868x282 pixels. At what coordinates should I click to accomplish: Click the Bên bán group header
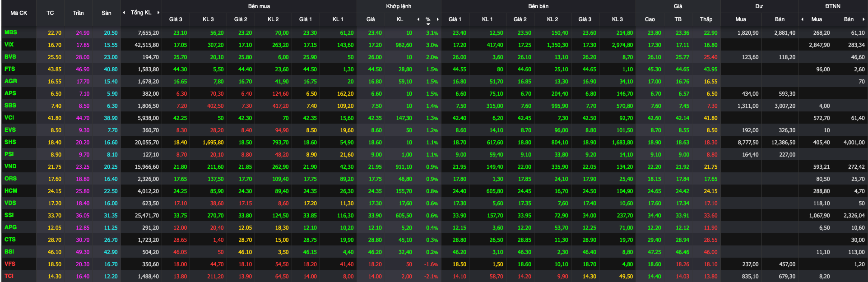(538, 6)
